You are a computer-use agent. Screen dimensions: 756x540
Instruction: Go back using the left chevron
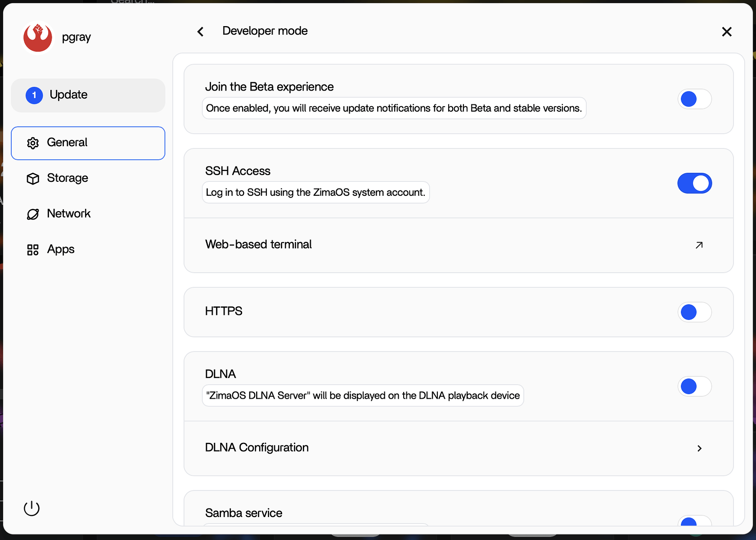(x=201, y=31)
